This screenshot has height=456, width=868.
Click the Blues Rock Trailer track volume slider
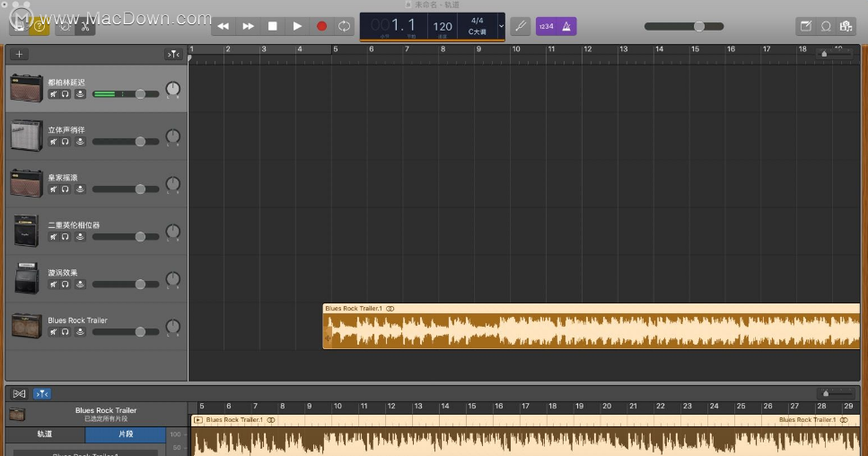point(126,332)
